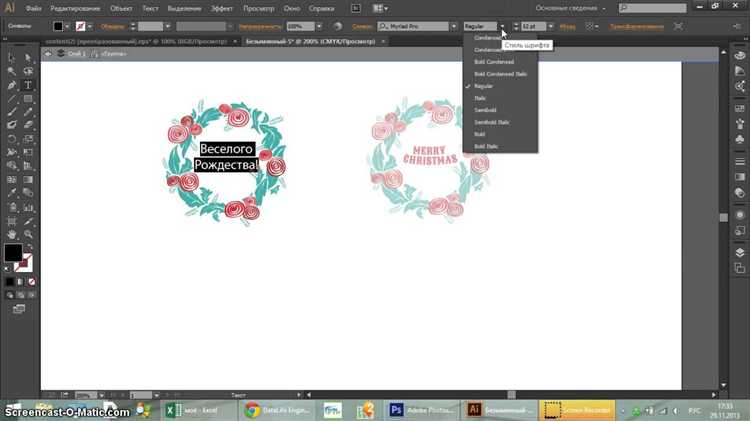Choose Regular font style in list
The width and height of the screenshot is (750, 421).
point(484,86)
